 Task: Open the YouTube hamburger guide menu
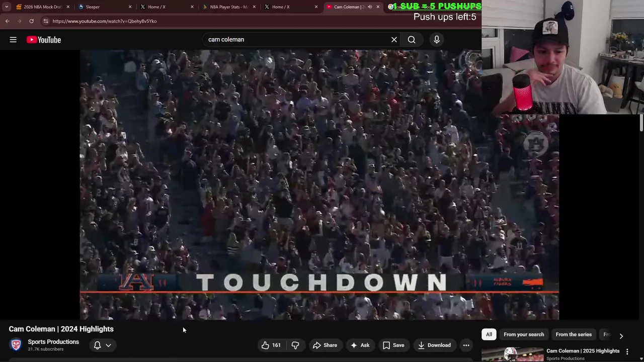tap(13, 40)
